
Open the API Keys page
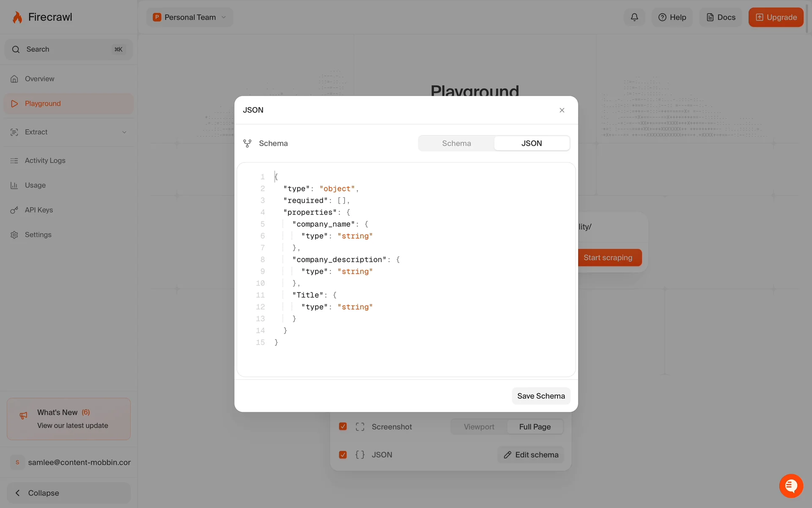[38, 210]
